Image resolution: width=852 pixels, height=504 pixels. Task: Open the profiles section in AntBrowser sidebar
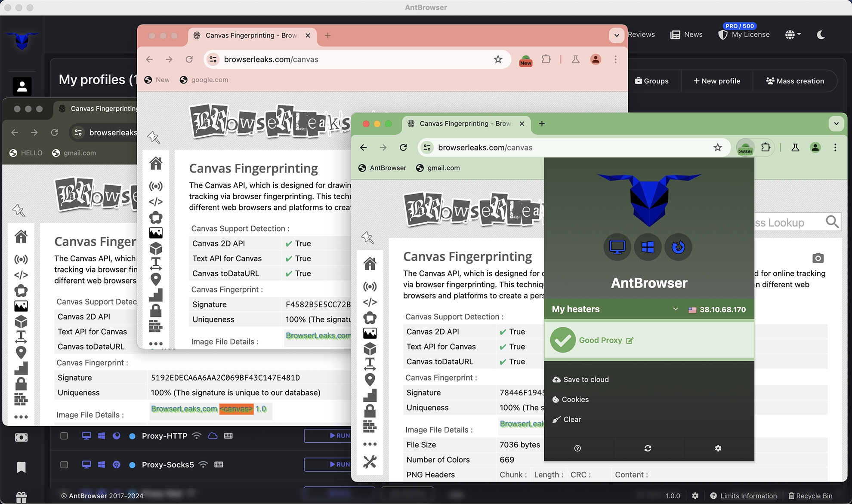point(22,86)
